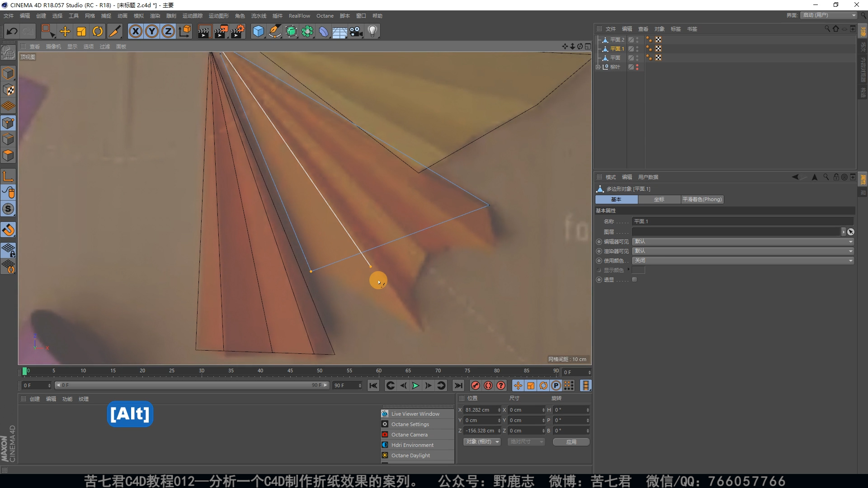Add Hdri Environment

[417, 445]
